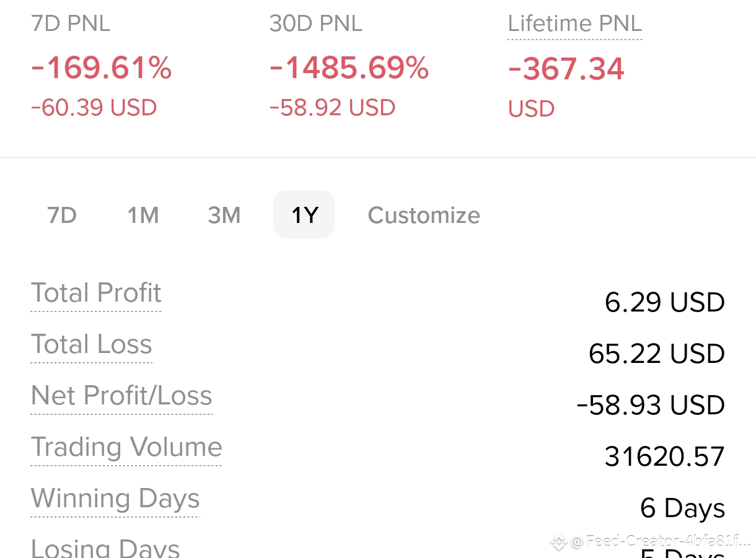
Task: Open the Total Loss definition tooltip
Action: coord(92,344)
